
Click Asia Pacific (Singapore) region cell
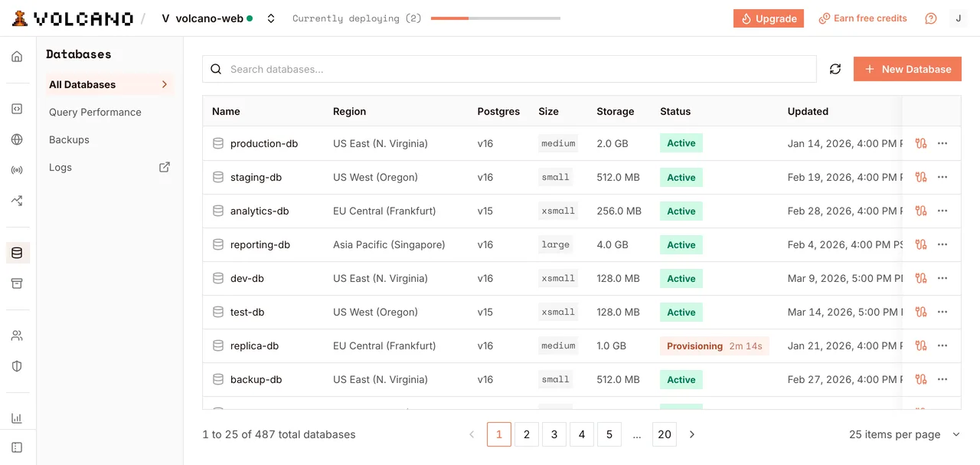(x=389, y=244)
